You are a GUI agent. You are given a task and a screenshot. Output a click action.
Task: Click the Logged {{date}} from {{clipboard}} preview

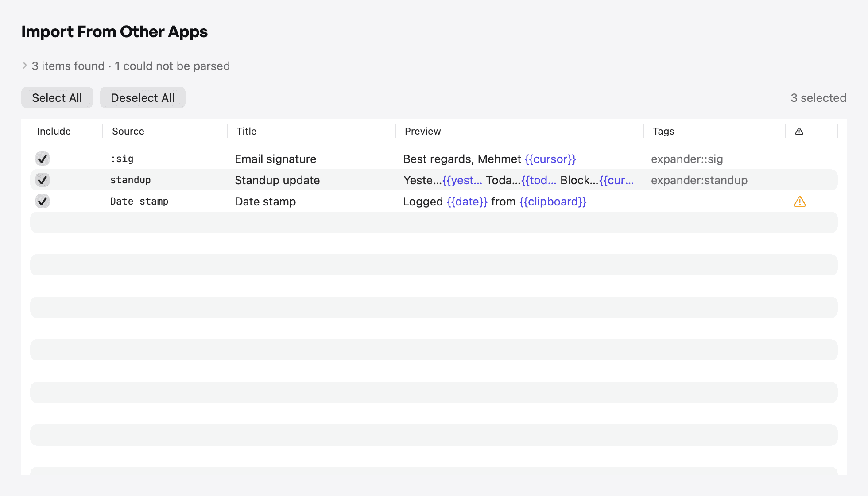pyautogui.click(x=495, y=201)
